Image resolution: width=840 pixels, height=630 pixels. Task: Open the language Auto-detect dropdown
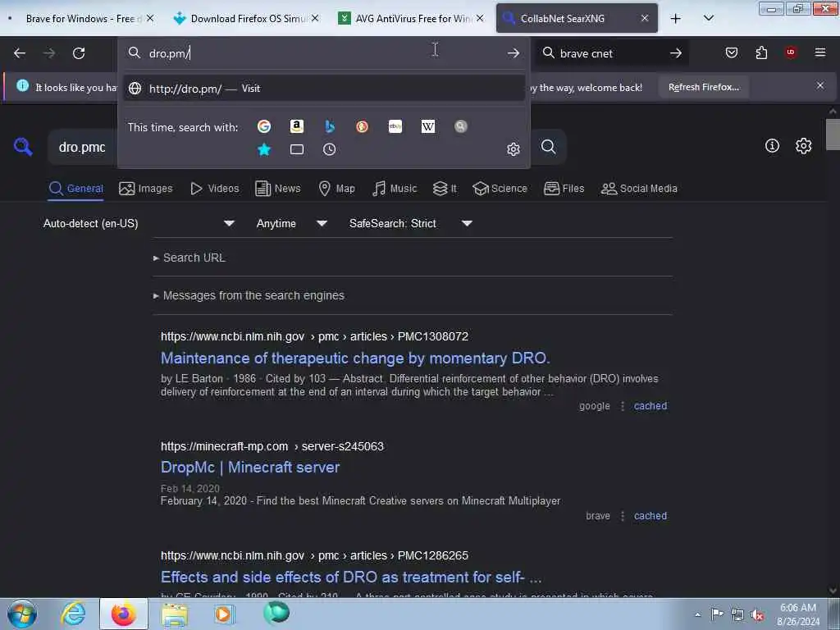[x=139, y=223]
